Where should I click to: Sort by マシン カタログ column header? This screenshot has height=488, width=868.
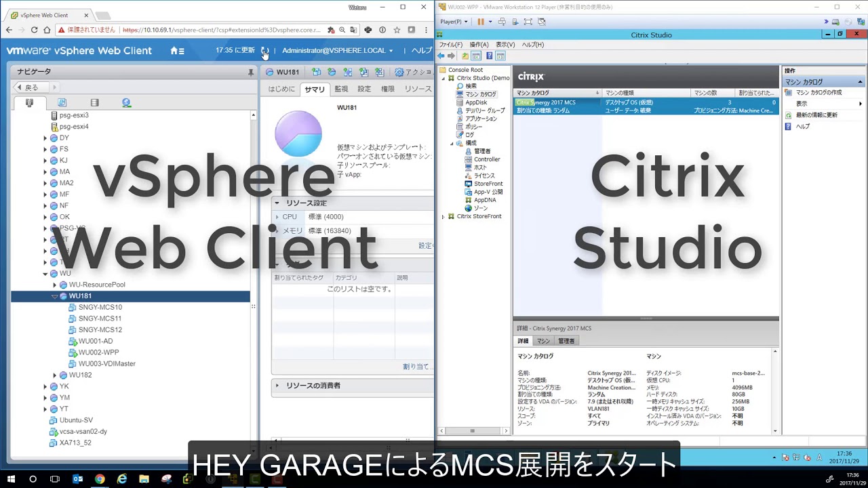[557, 93]
